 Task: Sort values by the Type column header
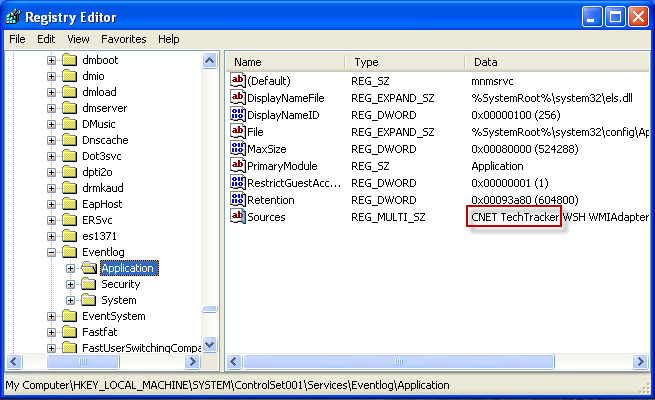coord(405,62)
